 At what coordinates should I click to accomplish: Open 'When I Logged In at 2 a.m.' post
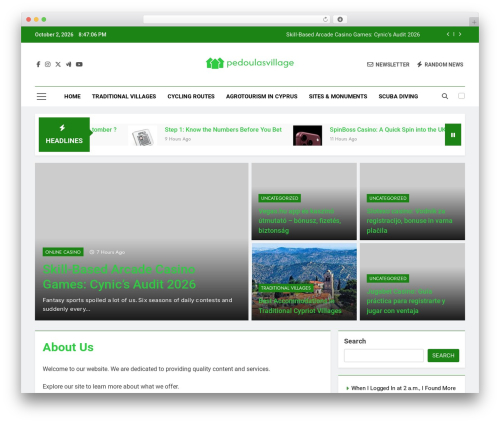pyautogui.click(x=403, y=388)
